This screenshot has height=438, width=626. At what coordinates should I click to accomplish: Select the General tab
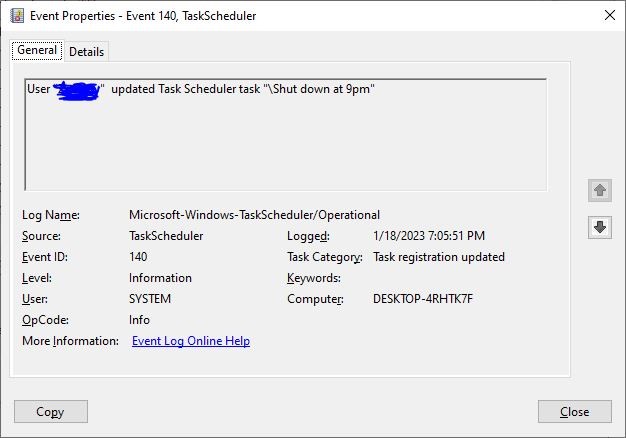tap(37, 50)
